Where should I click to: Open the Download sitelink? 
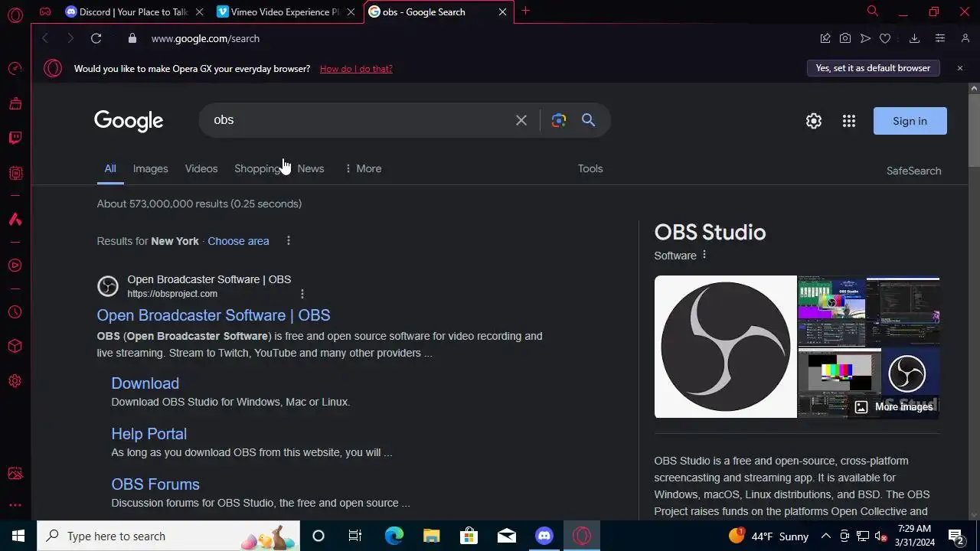tap(145, 383)
